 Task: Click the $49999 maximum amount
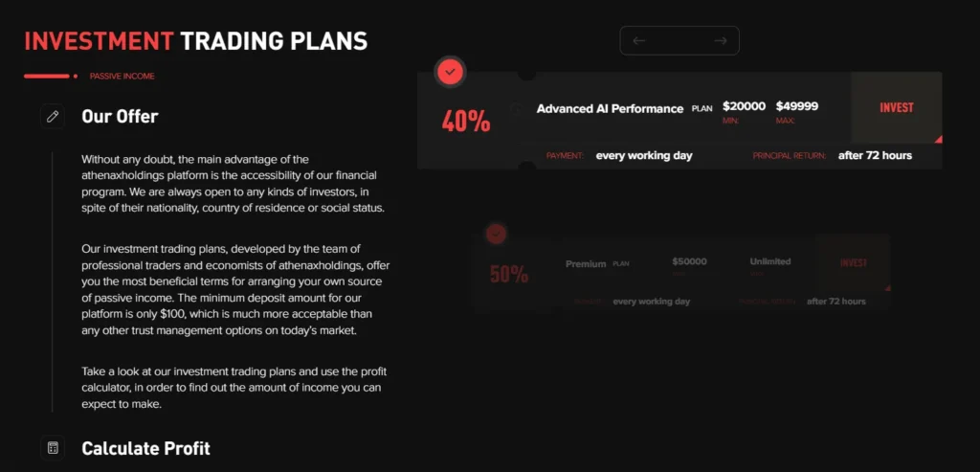pos(797,106)
